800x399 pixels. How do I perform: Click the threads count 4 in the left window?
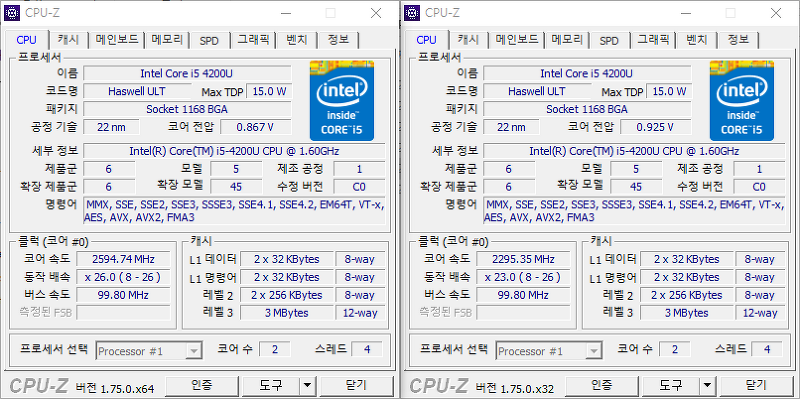tap(366, 349)
